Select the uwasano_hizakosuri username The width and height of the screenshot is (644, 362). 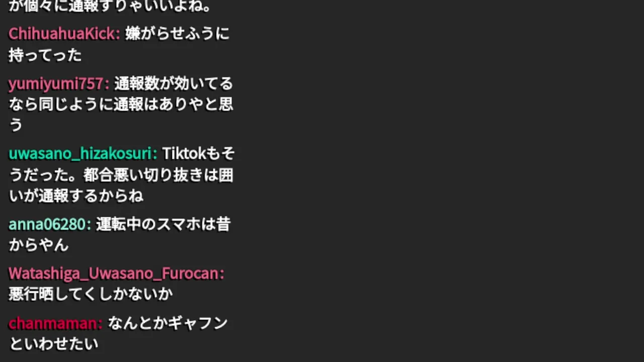83,153
